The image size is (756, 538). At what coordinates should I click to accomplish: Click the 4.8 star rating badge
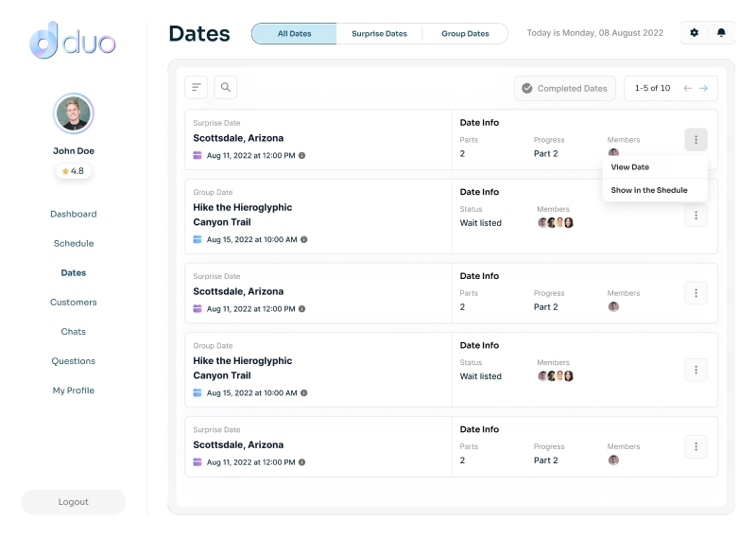[74, 171]
